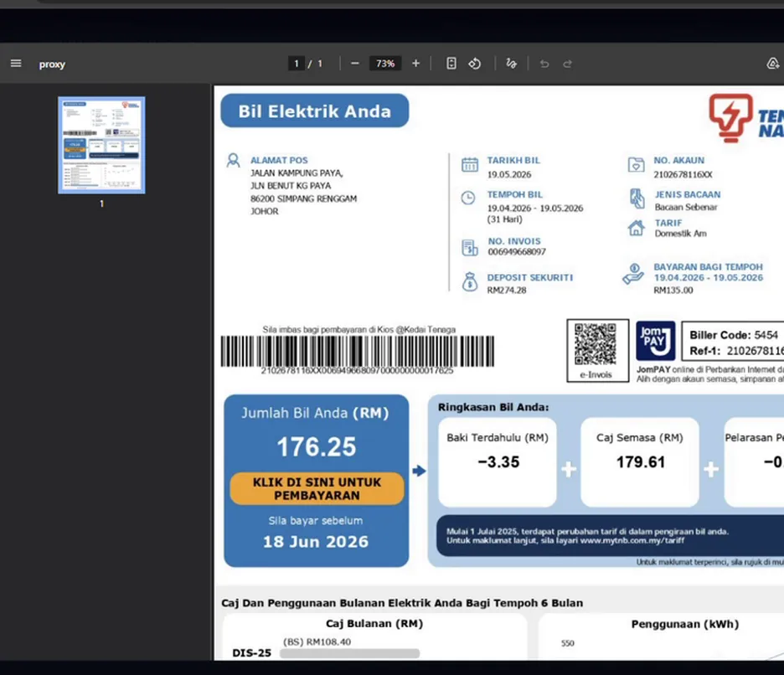Image resolution: width=784 pixels, height=675 pixels.
Task: Select the draw annotation tool
Action: (x=511, y=64)
